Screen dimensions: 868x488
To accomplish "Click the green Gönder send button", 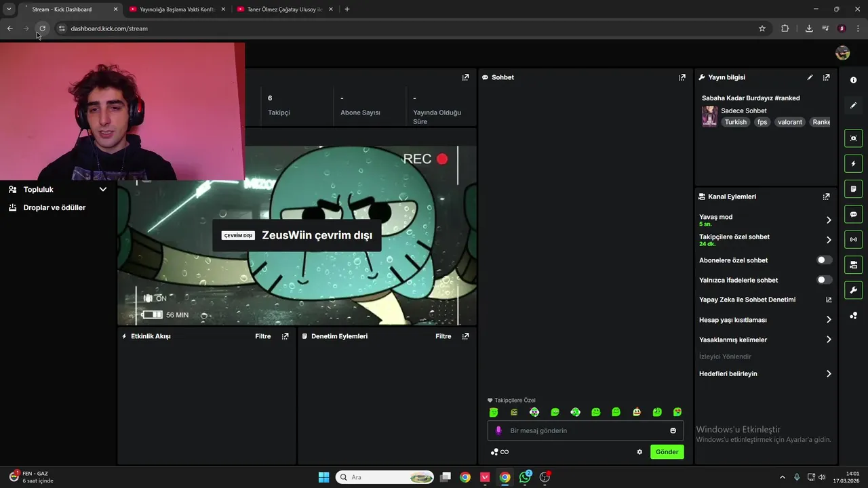I will (667, 452).
